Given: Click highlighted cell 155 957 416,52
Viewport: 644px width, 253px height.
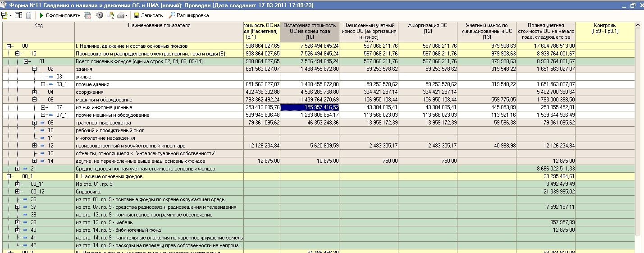Looking at the screenshot, I should coord(310,107).
